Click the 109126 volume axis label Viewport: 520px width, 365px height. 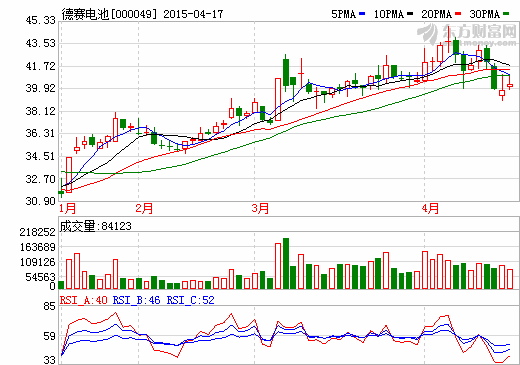pos(37,262)
